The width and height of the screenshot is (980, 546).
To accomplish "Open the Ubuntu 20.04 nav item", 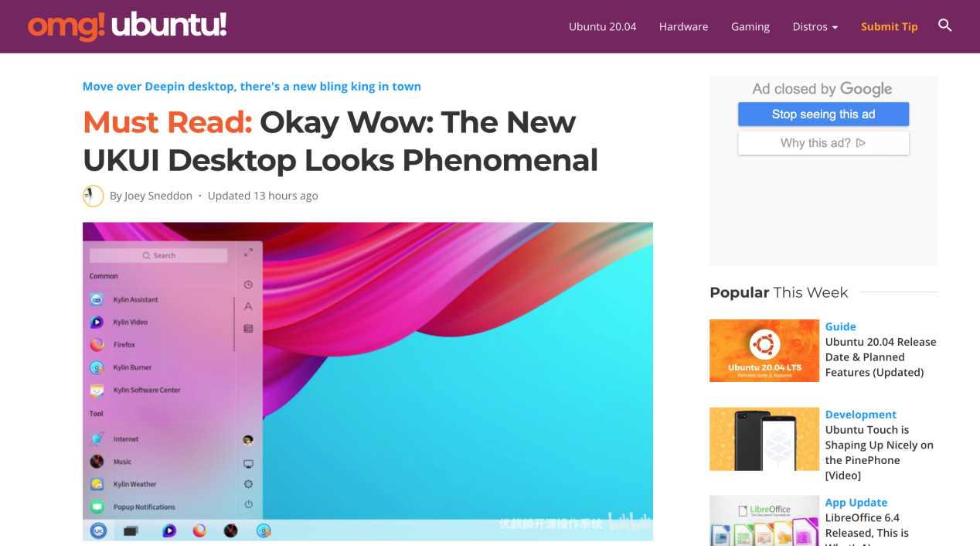I will coord(602,26).
